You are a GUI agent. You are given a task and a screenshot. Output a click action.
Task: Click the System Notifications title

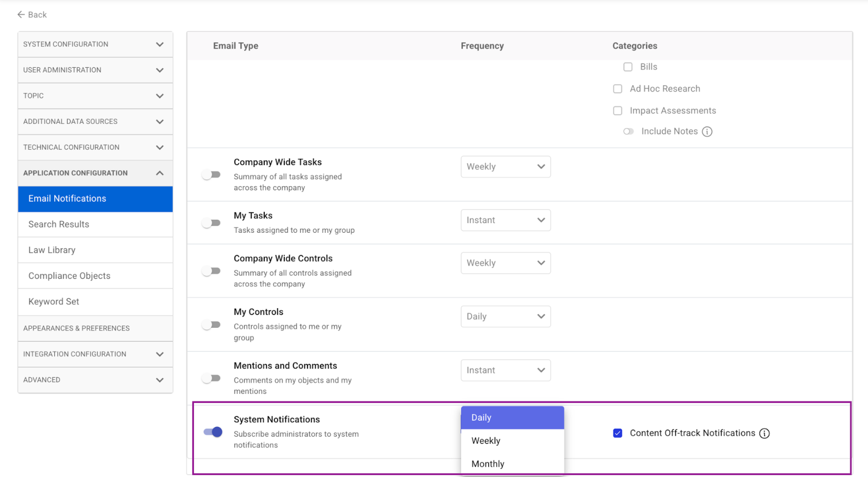pos(277,419)
